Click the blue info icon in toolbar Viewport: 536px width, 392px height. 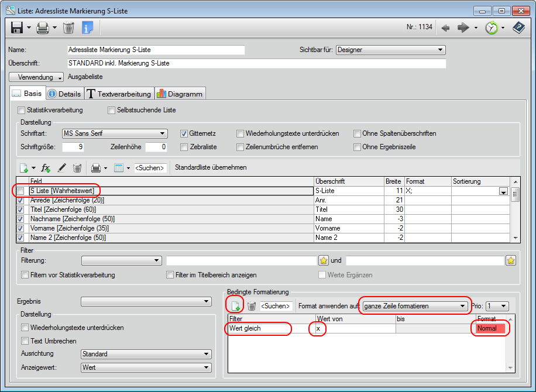[x=87, y=27]
